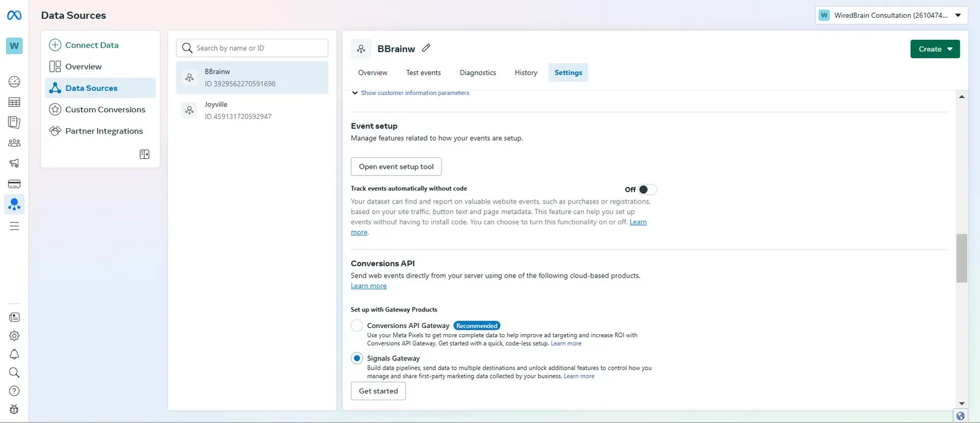The height and width of the screenshot is (423, 980).
Task: Click the settings scrollbar thumb
Action: [962, 258]
